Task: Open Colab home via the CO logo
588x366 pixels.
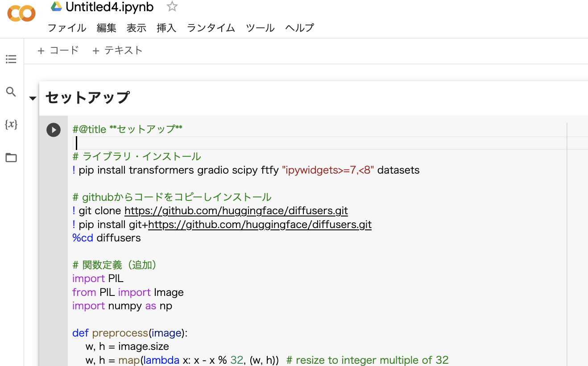Action: point(21,13)
